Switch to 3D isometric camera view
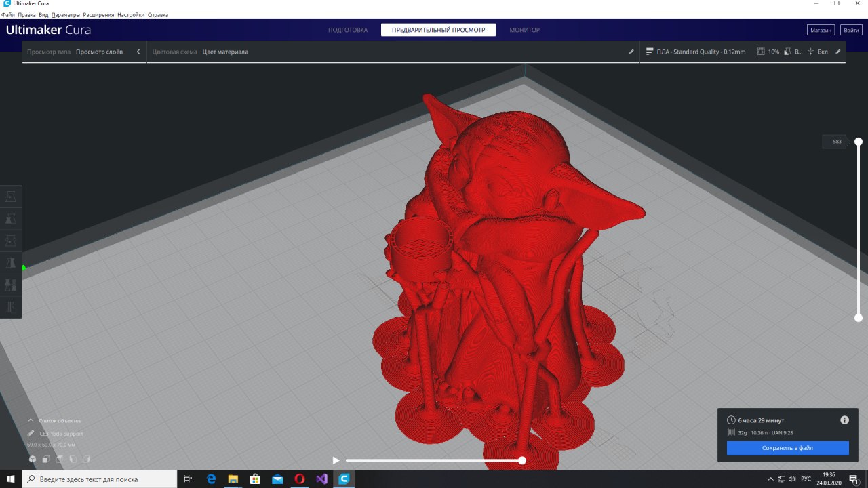Screen dimensions: 868x488 click(x=32, y=460)
